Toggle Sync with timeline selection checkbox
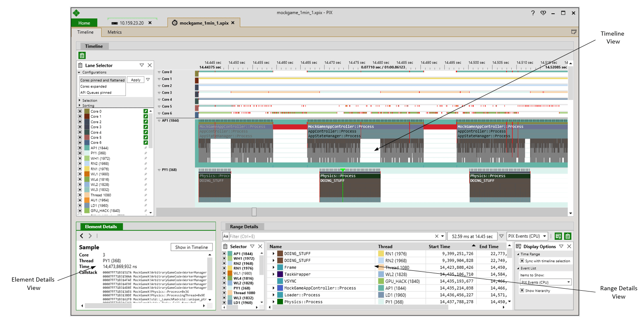 click(x=522, y=261)
